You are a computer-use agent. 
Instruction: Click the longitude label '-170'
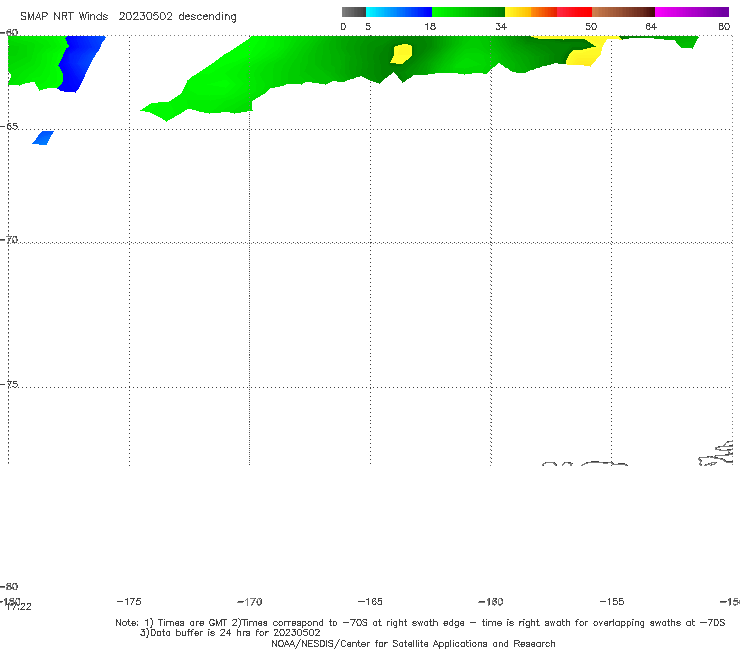[250, 602]
